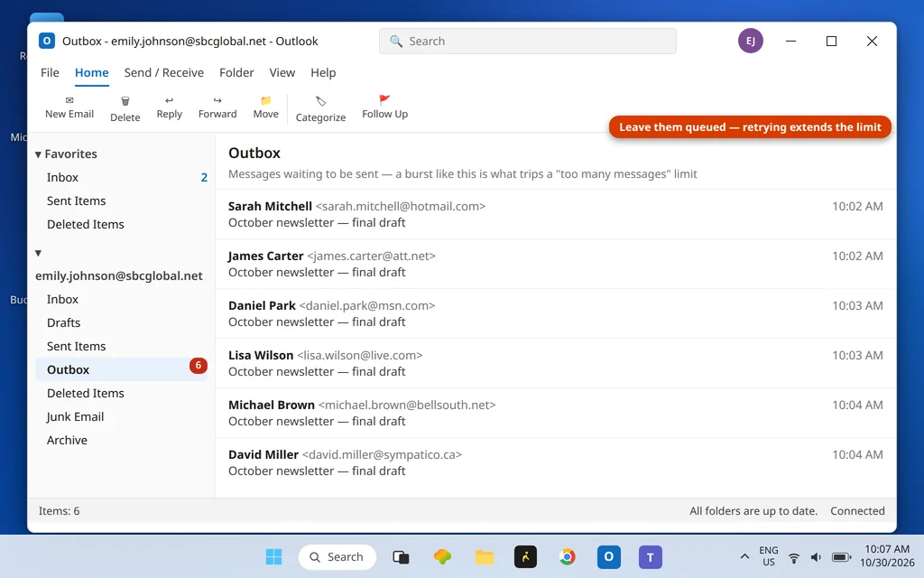The height and width of the screenshot is (578, 924).
Task: Switch to the Home tab
Action: [x=91, y=72]
